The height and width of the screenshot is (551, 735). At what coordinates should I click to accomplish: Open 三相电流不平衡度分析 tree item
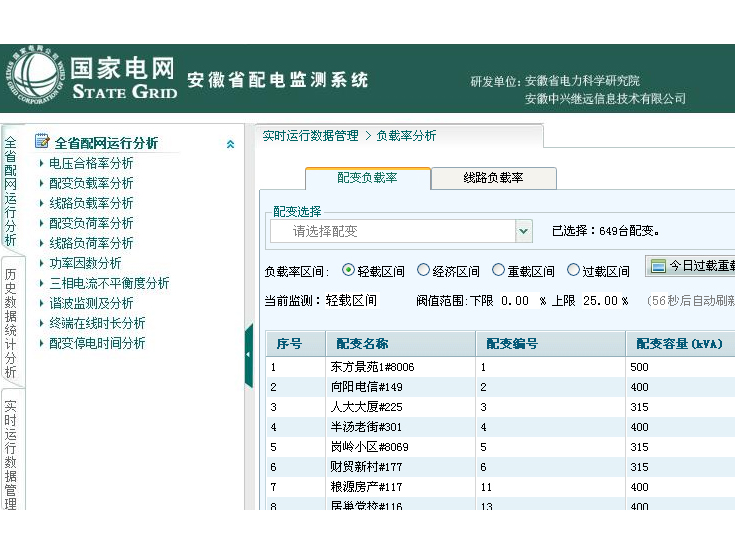109,283
